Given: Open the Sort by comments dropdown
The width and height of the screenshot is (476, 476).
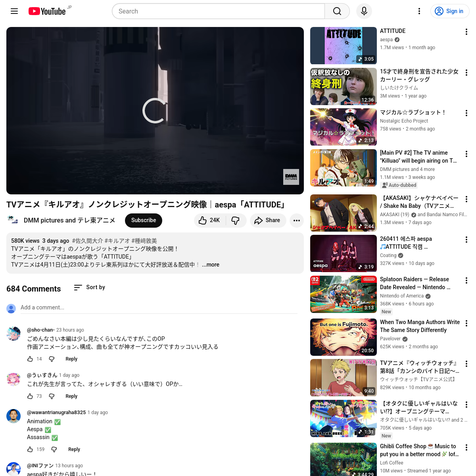Looking at the screenshot, I should [x=90, y=288].
